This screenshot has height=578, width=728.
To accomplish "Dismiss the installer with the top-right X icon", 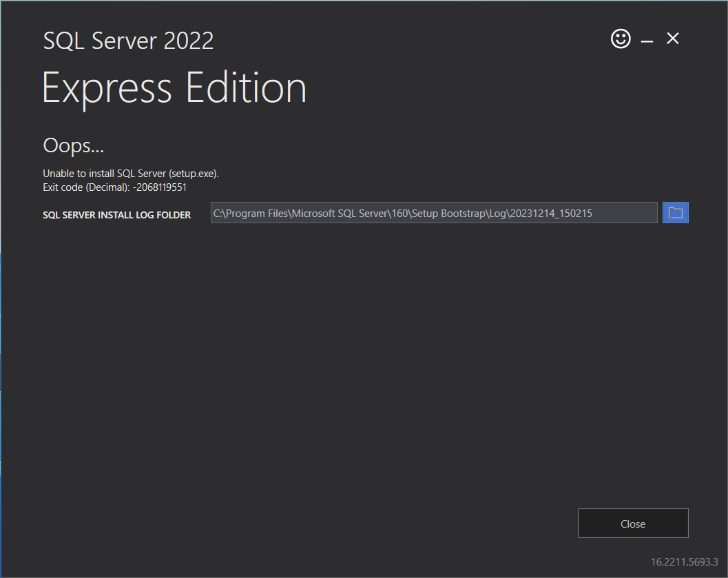I will pos(673,39).
